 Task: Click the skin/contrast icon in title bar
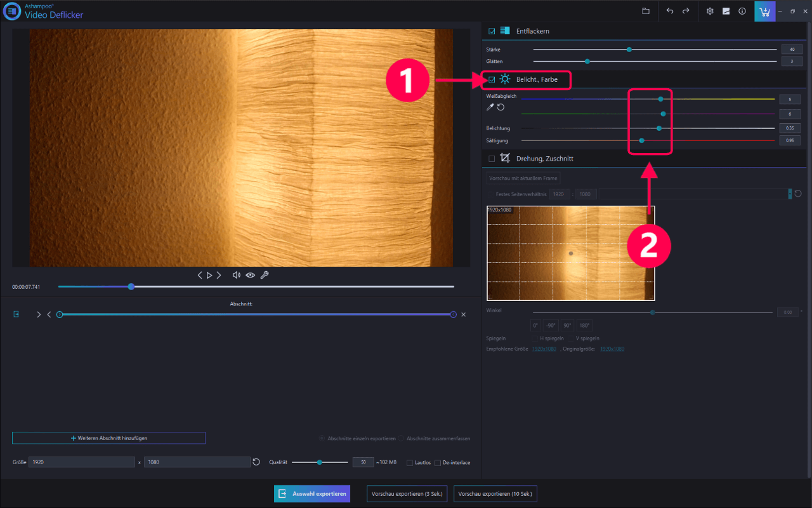click(726, 11)
